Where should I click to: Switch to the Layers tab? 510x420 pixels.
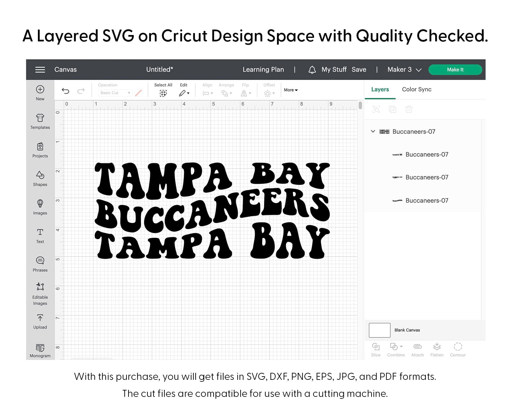[x=380, y=90]
